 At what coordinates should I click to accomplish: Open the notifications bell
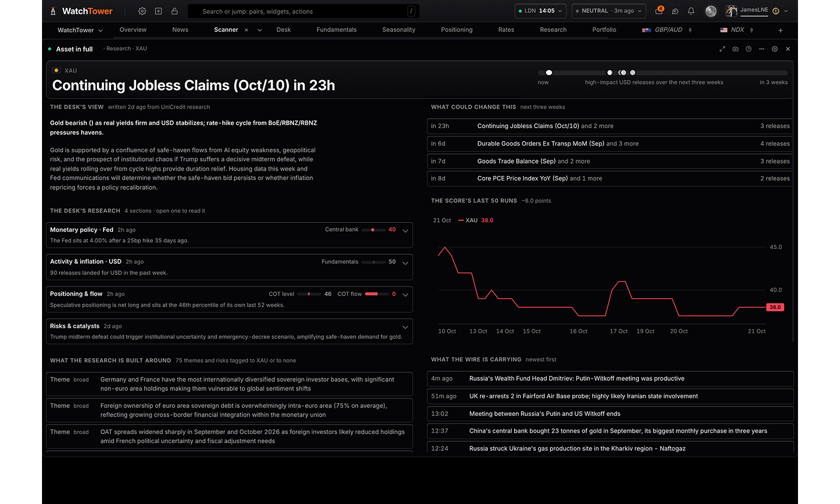tap(691, 11)
